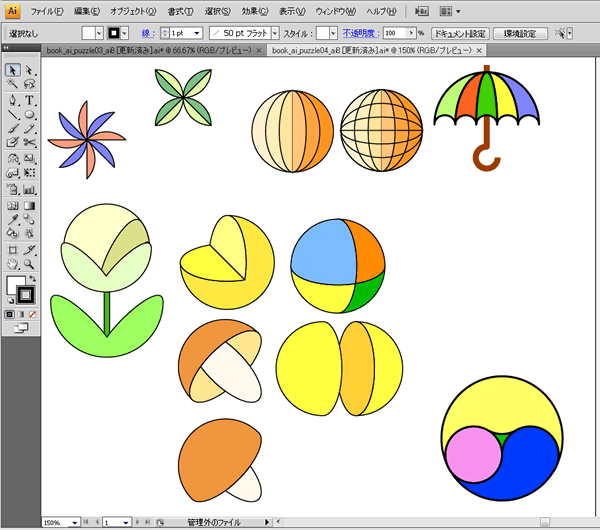
Task: Open the 不透明度 transparency panel link
Action: (x=360, y=33)
